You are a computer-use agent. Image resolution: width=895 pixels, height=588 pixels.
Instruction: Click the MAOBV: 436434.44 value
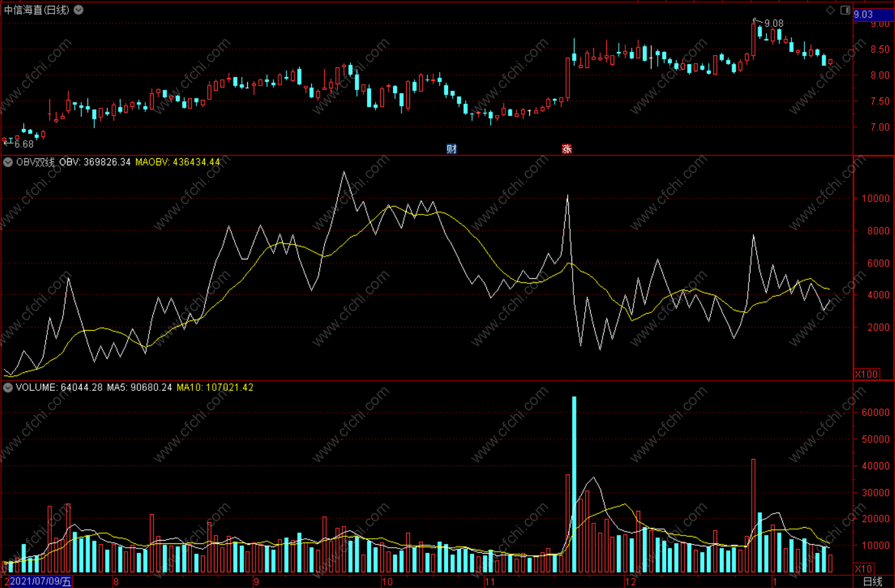178,162
